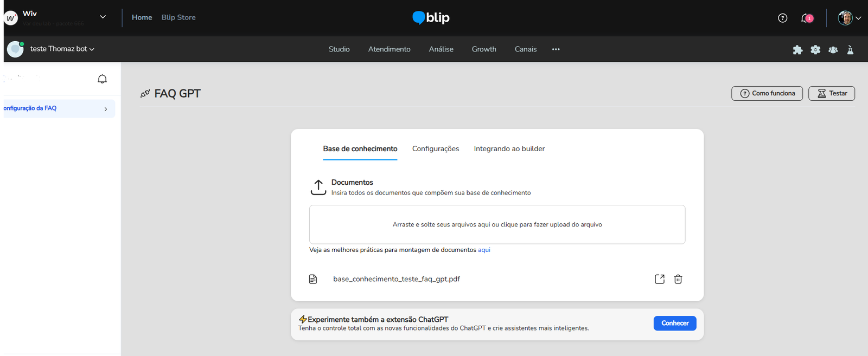Expand the profile avatar chevron
The height and width of the screenshot is (356, 868).
click(x=858, y=18)
